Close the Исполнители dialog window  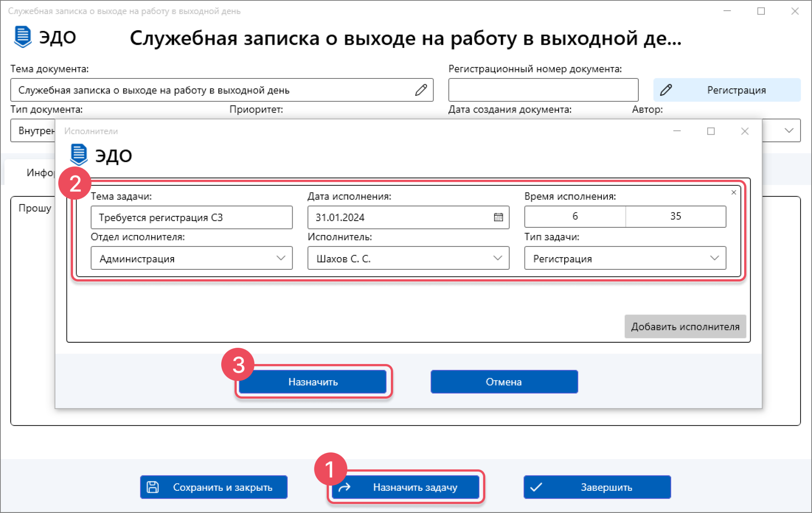[x=745, y=131]
